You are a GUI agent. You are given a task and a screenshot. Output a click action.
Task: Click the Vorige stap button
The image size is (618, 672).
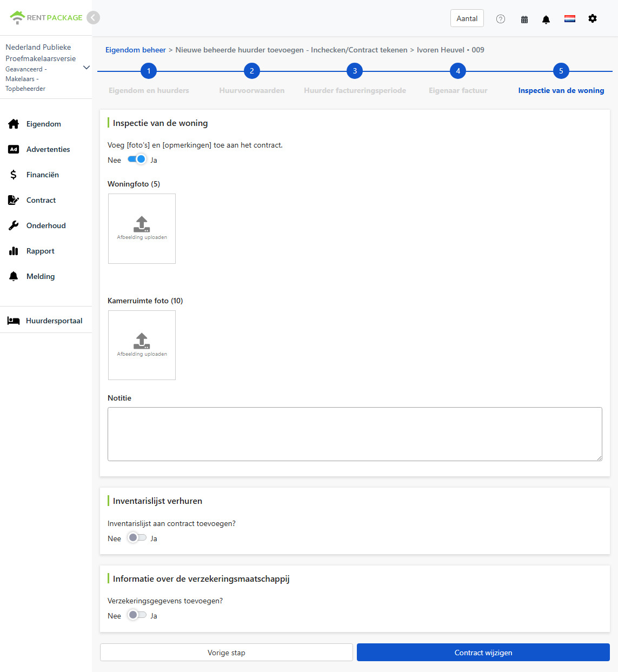[x=227, y=653]
